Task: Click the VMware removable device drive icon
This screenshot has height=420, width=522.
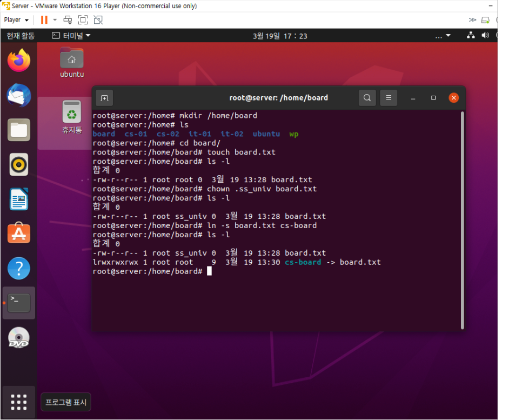Action: [x=486, y=21]
